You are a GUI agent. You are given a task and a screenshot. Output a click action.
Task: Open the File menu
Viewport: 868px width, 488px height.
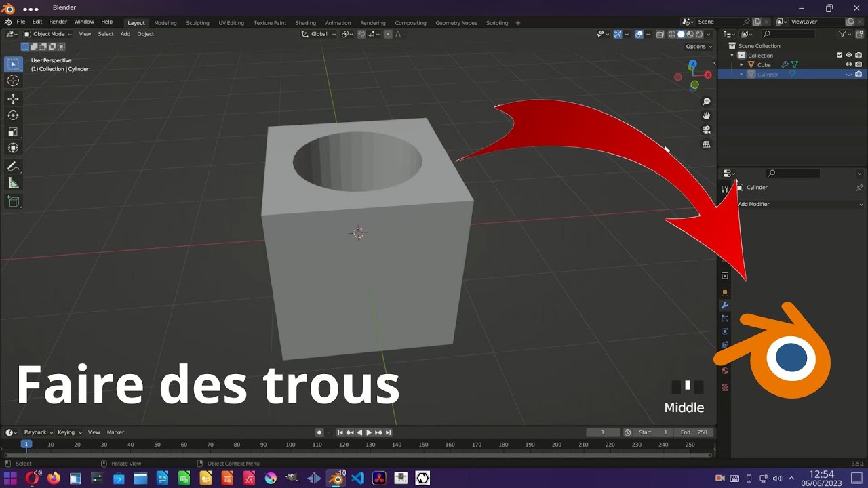pyautogui.click(x=21, y=22)
